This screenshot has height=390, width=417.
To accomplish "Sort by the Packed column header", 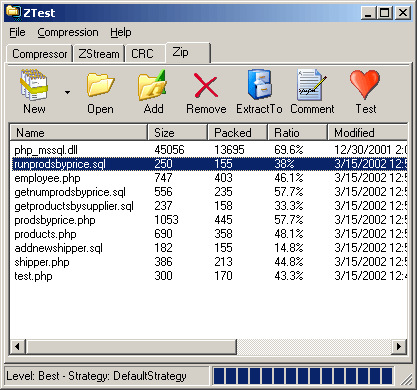I will [238, 133].
